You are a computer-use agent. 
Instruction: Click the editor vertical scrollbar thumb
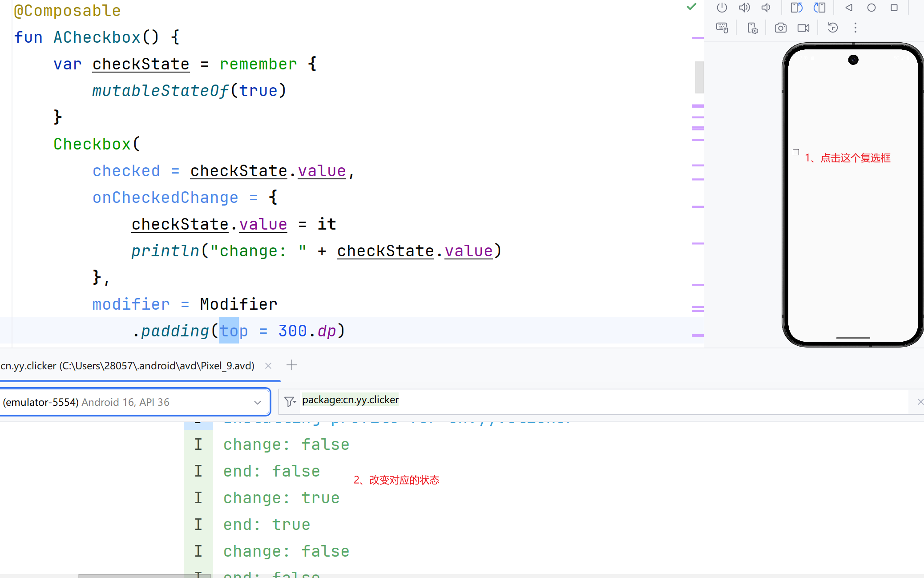(x=699, y=77)
